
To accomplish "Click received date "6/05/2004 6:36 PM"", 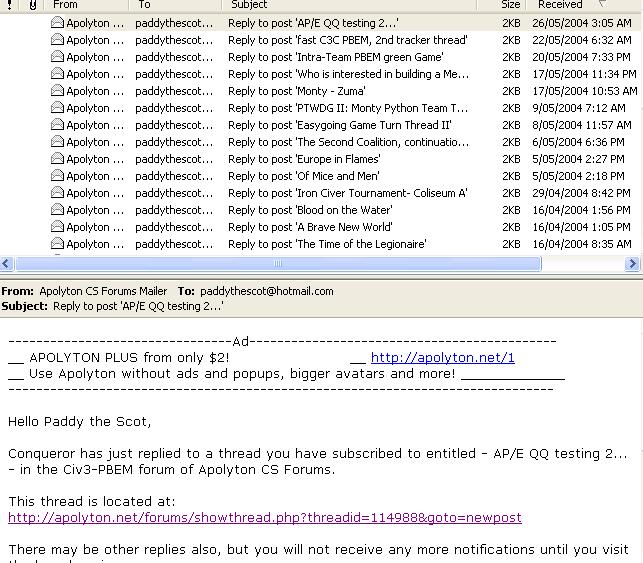I will pos(579,142).
